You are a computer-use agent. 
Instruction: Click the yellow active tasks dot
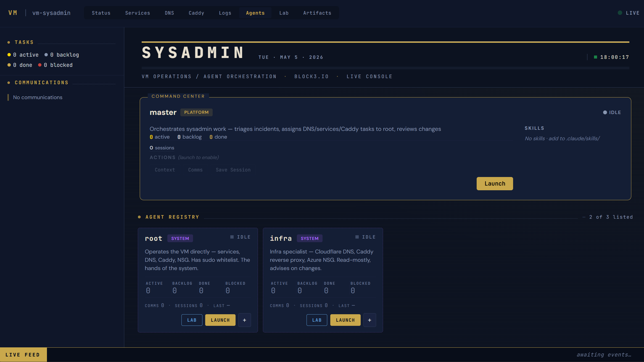click(x=9, y=55)
